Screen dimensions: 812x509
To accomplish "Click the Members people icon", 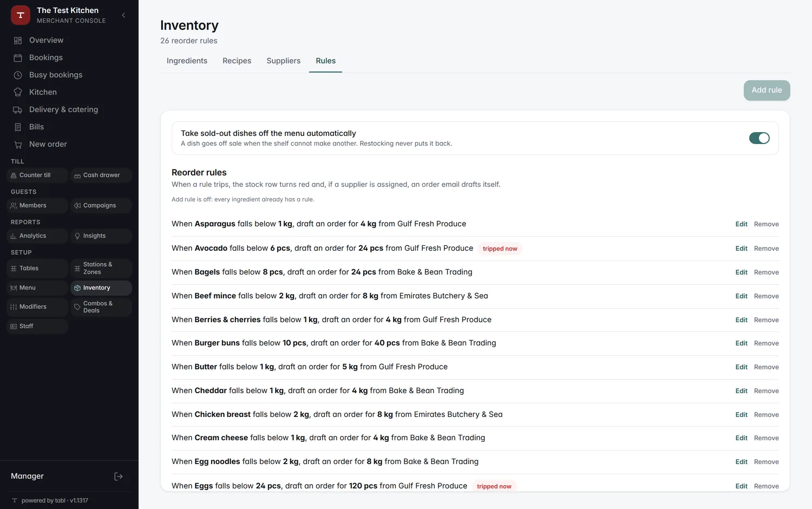I will click(14, 206).
